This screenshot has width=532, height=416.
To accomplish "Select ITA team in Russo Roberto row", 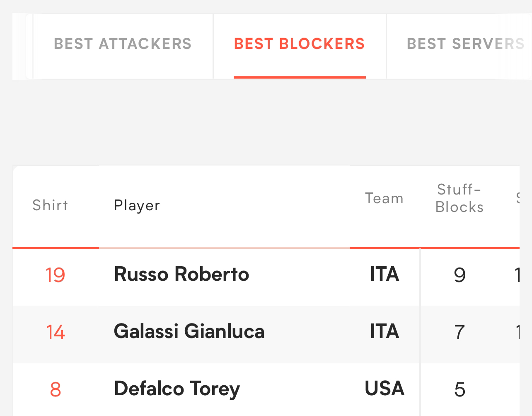I will [384, 274].
